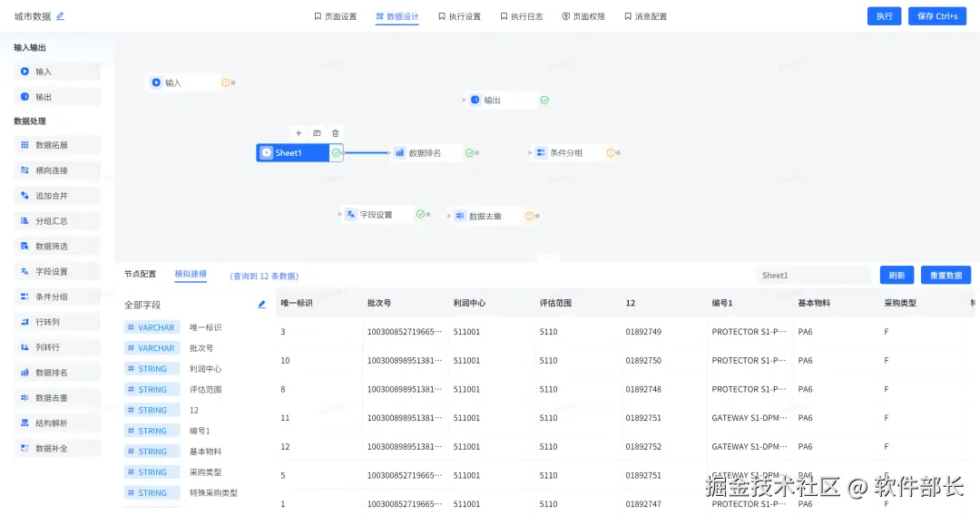Select the 输入 node on canvas

[191, 83]
